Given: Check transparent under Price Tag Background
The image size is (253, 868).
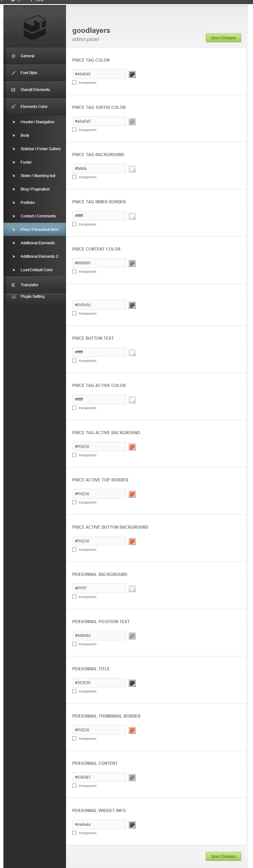Looking at the screenshot, I should [x=74, y=177].
